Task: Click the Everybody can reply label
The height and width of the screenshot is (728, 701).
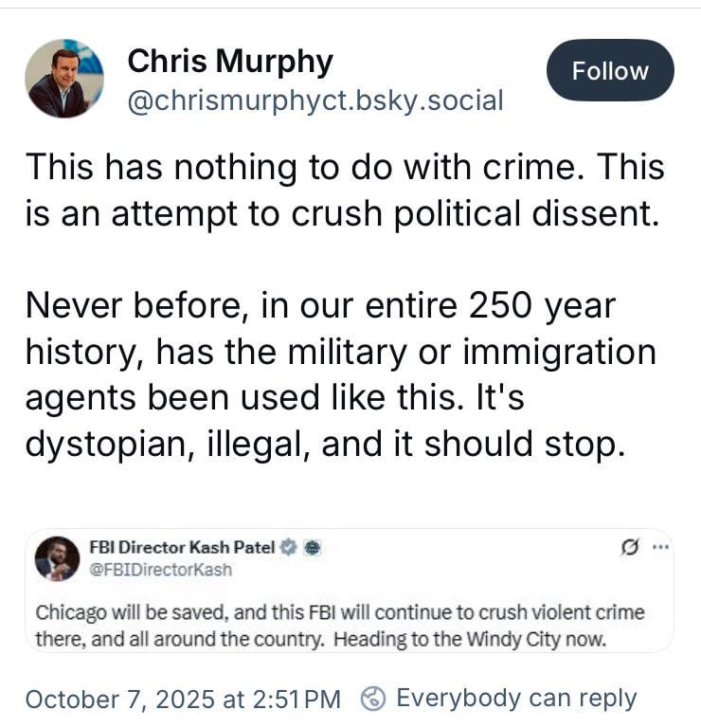Action: (x=516, y=699)
